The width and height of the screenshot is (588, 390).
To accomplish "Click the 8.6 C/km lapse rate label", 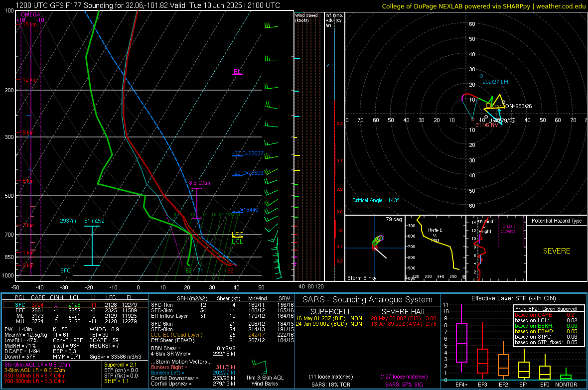I will coord(199,183).
